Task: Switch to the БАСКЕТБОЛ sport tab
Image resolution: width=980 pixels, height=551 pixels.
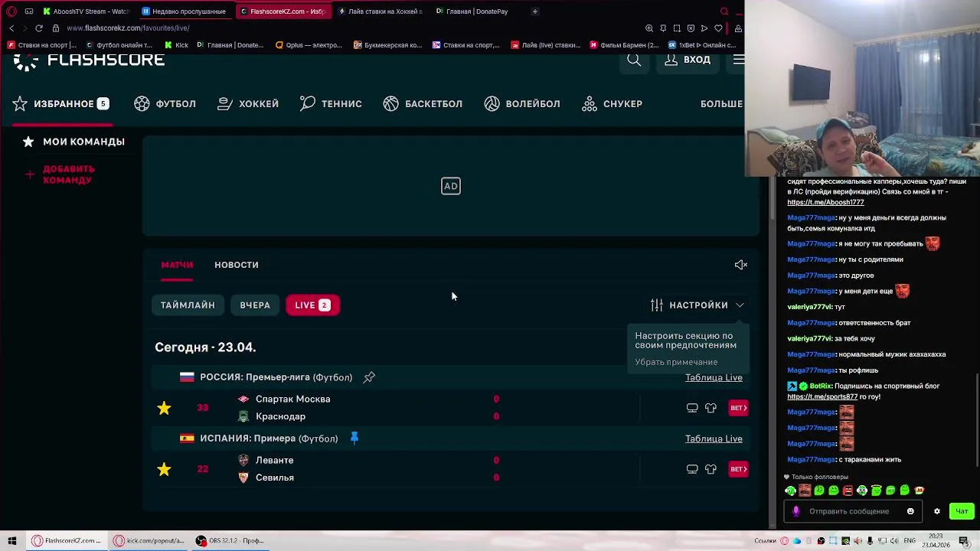Action: point(423,103)
